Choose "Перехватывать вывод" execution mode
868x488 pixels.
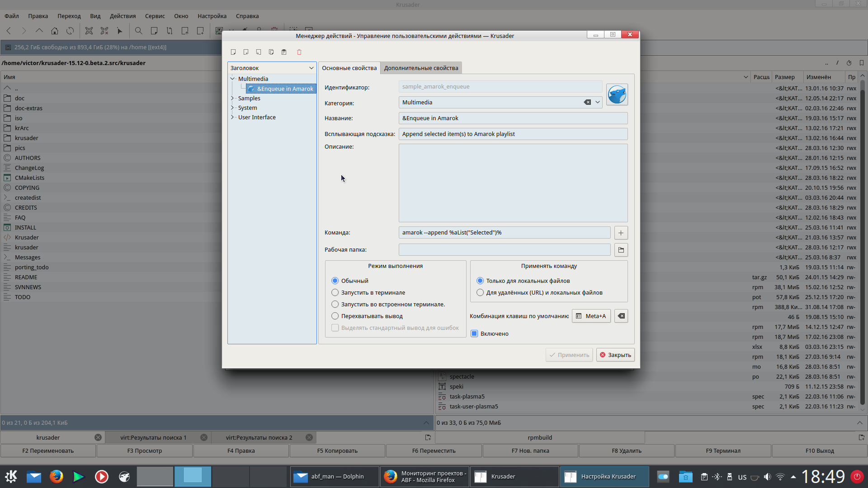(x=335, y=316)
